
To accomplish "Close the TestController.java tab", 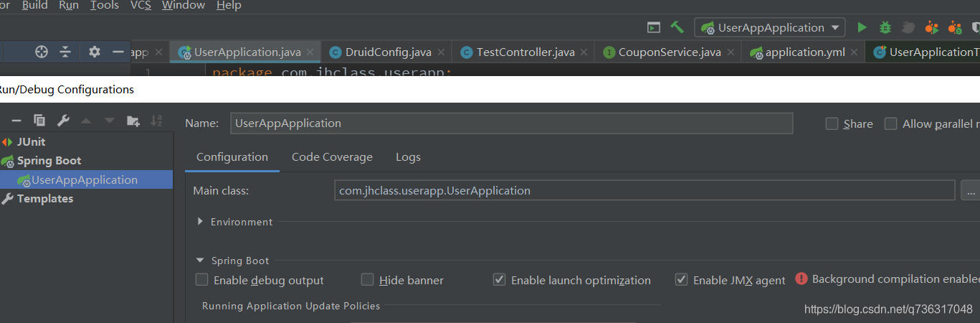I will (x=584, y=52).
